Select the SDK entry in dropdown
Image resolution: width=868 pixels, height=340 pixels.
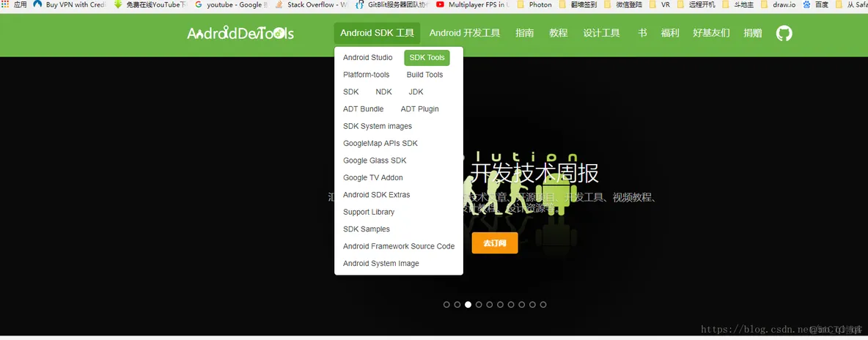351,92
